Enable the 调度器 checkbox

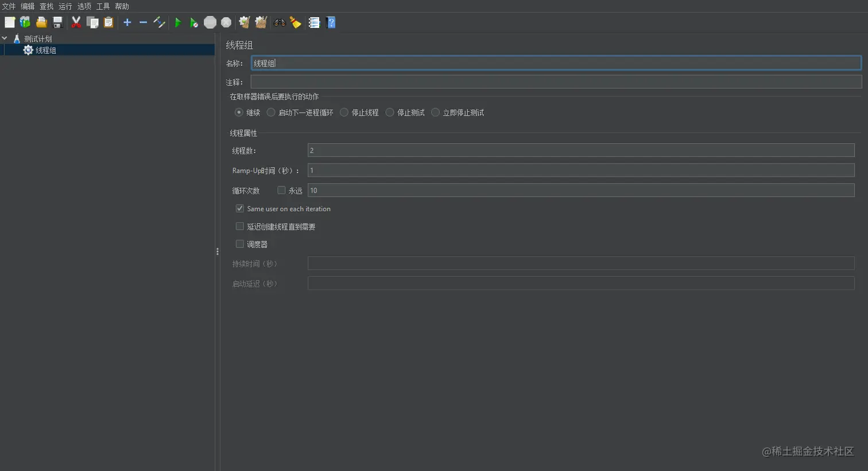pos(240,244)
